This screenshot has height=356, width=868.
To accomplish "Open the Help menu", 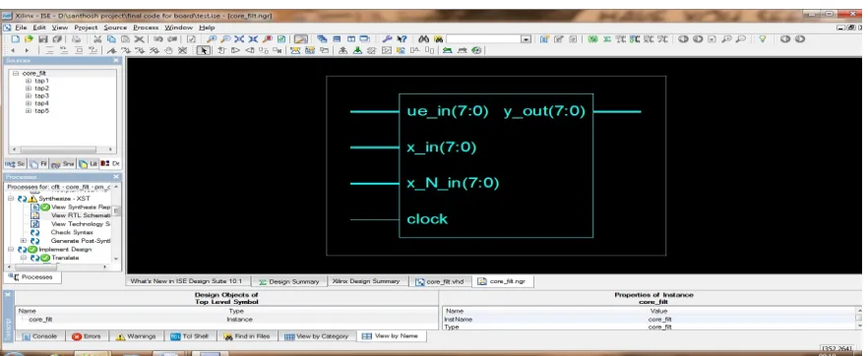I will tap(207, 28).
